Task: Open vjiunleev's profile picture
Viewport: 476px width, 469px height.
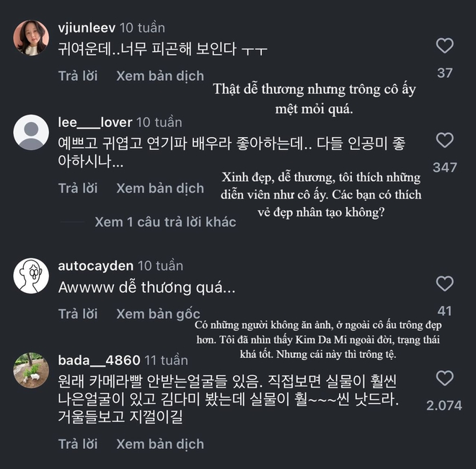Action: pos(32,39)
